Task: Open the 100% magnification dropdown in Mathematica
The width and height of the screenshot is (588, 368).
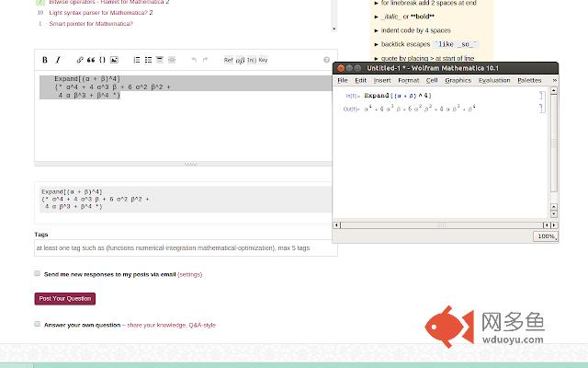Action: tap(545, 236)
